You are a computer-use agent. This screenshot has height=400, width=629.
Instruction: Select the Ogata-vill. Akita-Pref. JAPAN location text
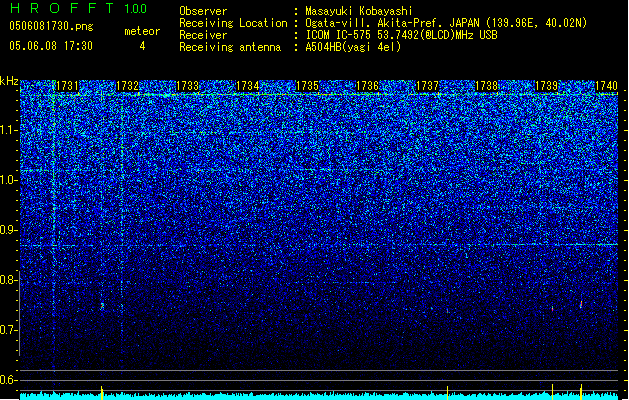tap(446, 23)
